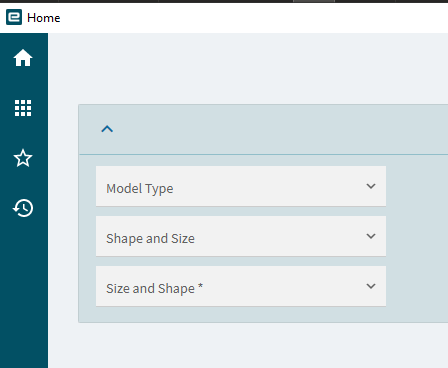Image resolution: width=448 pixels, height=368 pixels.
Task: Click the chevron in Size and Shape field
Action: [x=371, y=286]
